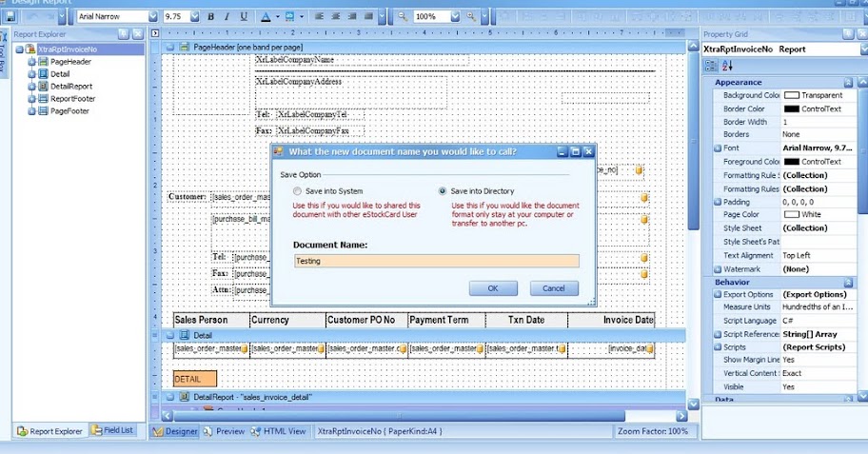
Task: Align text right in toolbar
Action: [x=352, y=16]
